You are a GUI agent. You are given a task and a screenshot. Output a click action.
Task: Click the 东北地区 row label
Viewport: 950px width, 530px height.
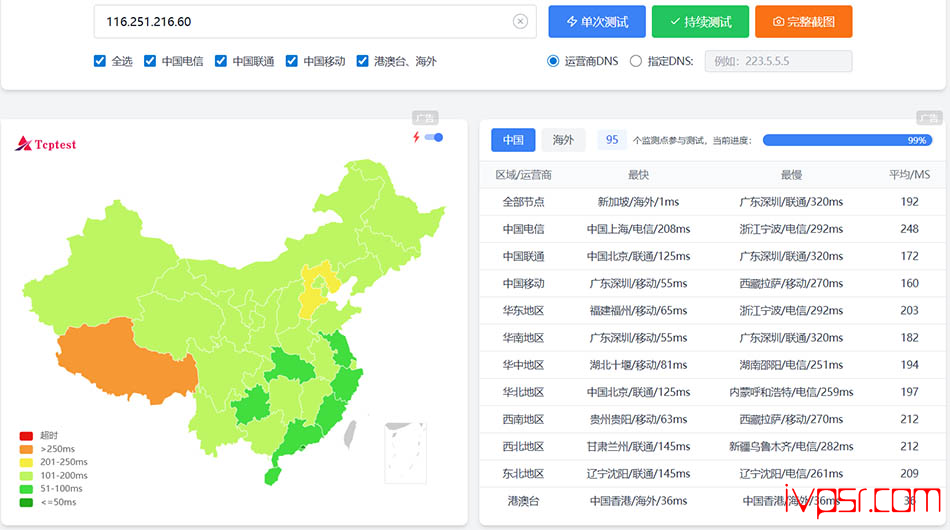[x=523, y=474]
